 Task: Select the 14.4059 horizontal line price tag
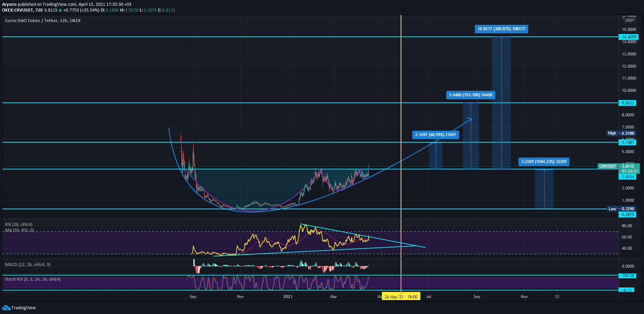pos(628,37)
